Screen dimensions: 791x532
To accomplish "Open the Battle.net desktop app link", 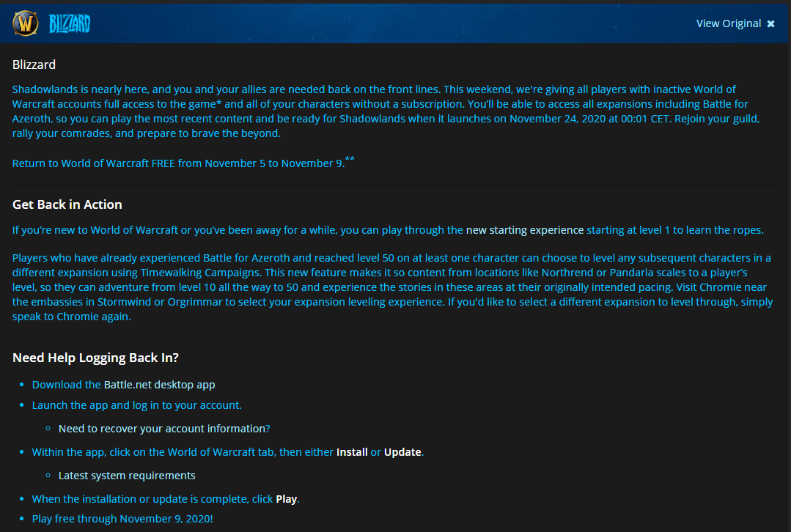I will [159, 385].
